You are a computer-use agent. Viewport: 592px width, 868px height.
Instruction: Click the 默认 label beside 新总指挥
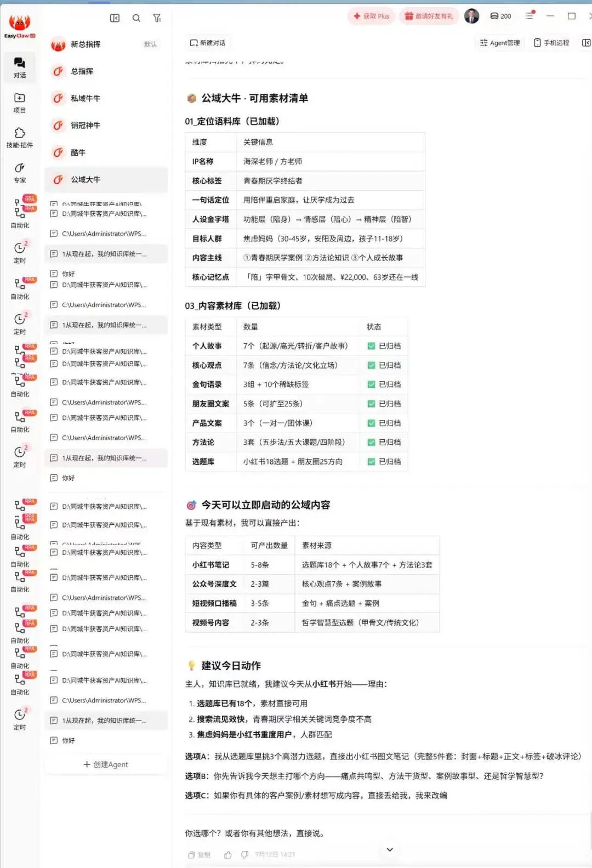[x=150, y=44]
